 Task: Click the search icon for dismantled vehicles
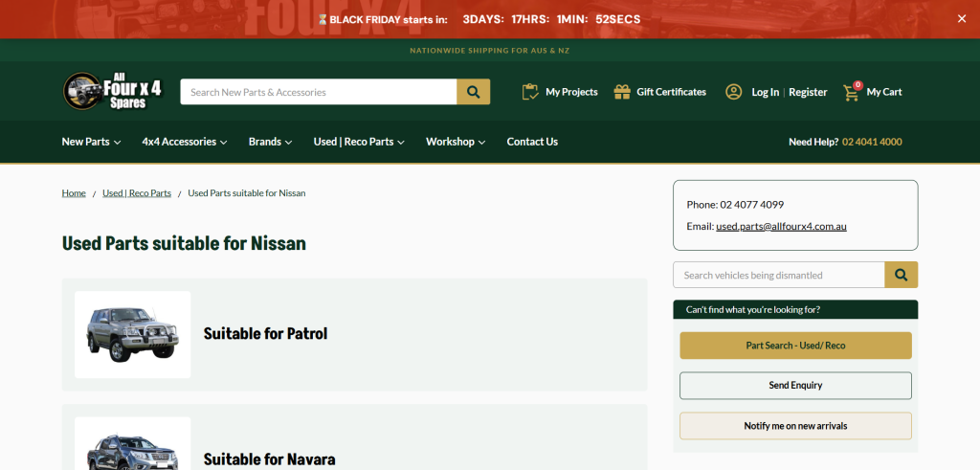(x=901, y=275)
